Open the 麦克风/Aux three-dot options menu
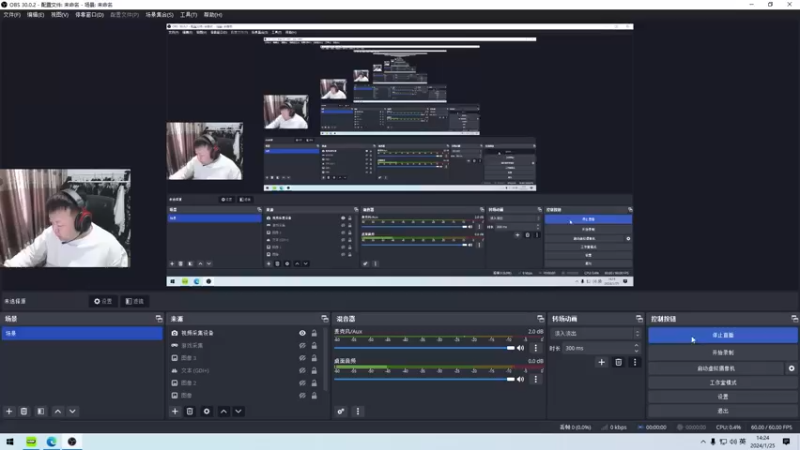 pyautogui.click(x=535, y=348)
